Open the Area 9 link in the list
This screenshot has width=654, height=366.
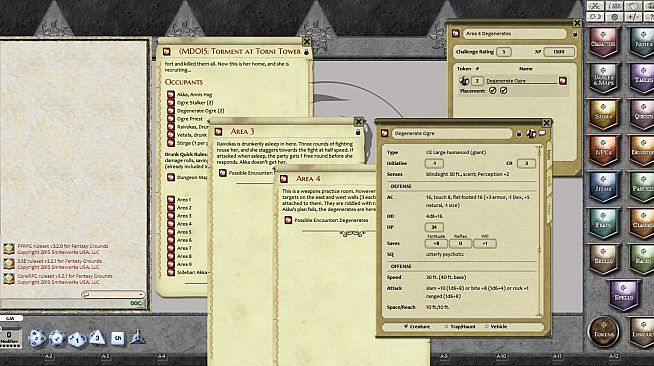point(171,264)
